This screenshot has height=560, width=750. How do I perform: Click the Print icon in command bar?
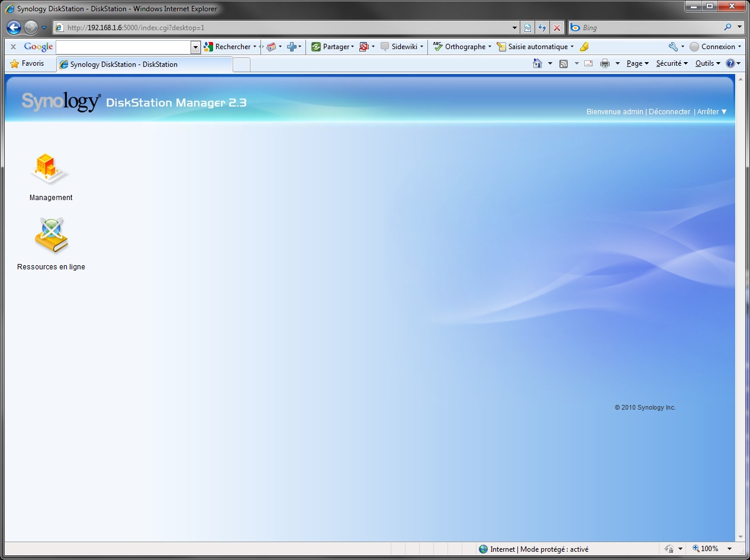604,63
